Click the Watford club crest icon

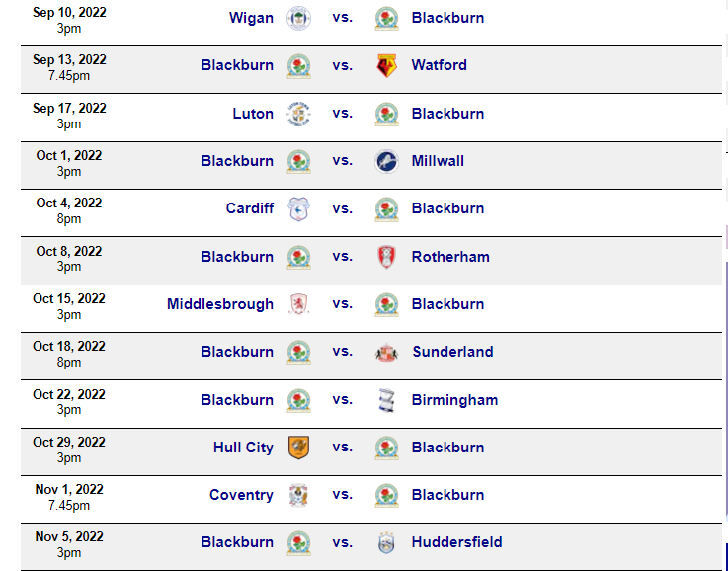(386, 65)
